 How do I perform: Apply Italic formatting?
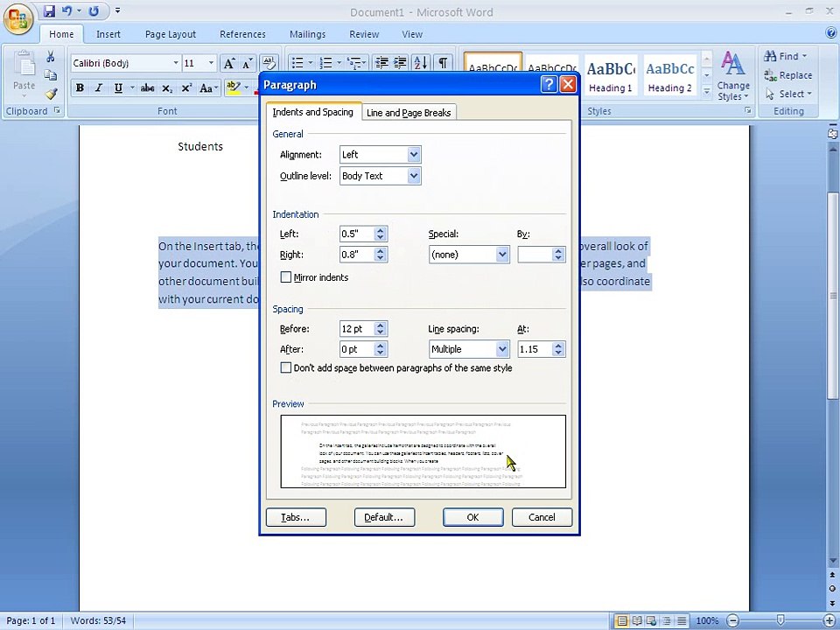[x=99, y=87]
